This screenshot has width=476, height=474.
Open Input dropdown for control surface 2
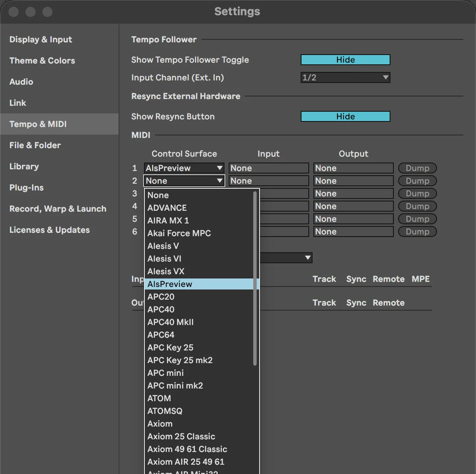268,181
